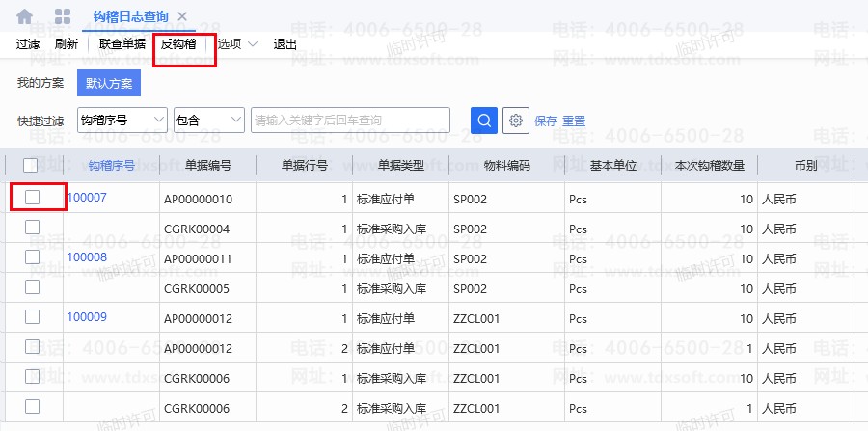Open filter settings gear icon

[x=516, y=121]
